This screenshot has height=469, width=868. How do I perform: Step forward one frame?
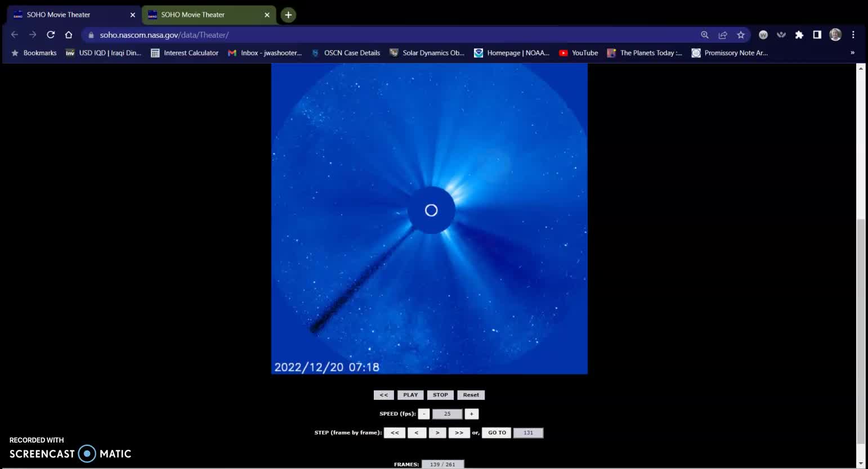[x=437, y=433]
